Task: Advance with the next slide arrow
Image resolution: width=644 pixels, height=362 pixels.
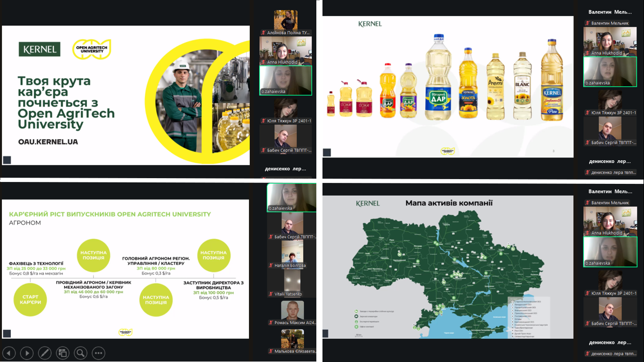Action: point(27,353)
